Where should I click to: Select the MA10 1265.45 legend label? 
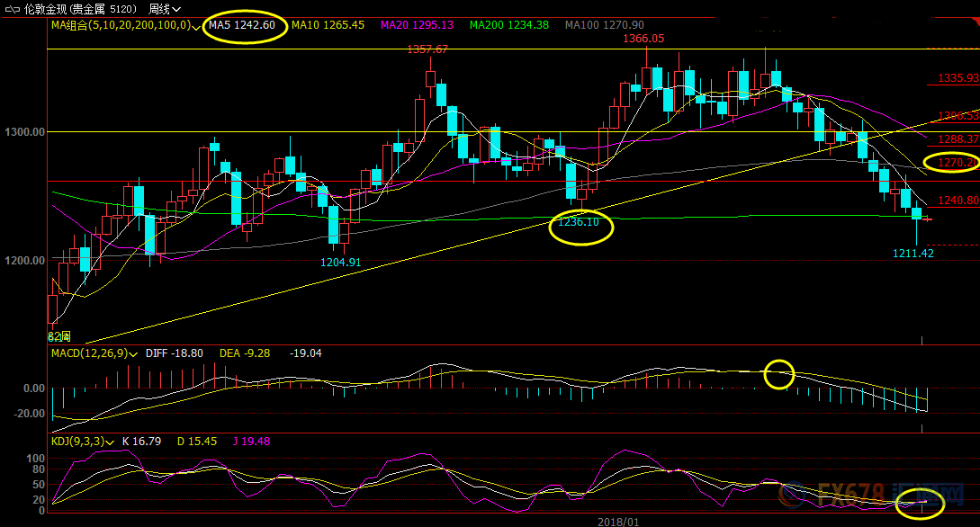[x=328, y=25]
